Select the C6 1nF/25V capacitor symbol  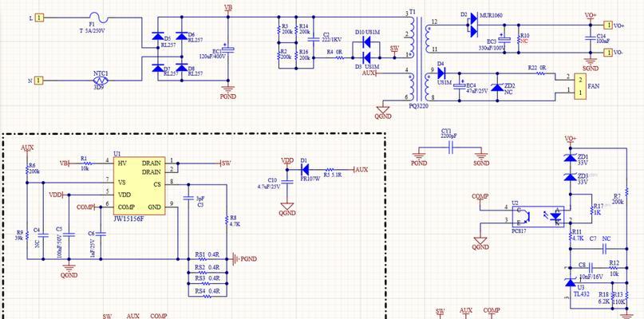coord(101,234)
